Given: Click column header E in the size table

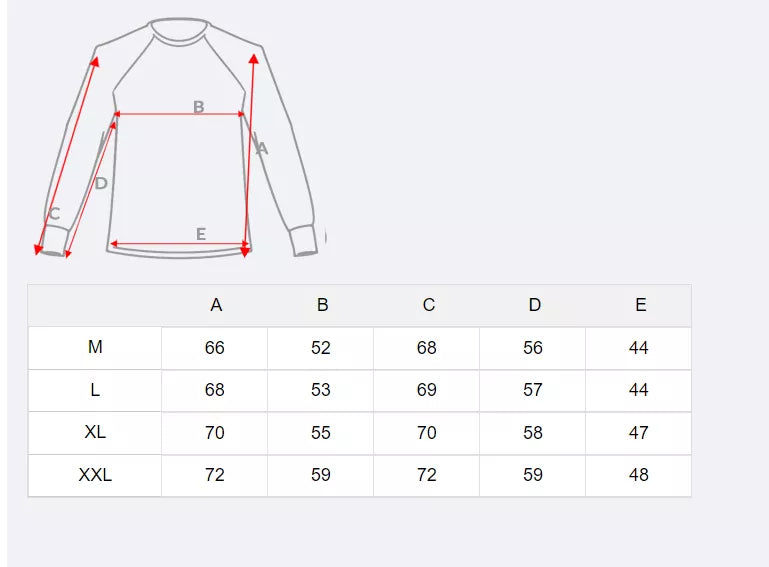Looking at the screenshot, I should pyautogui.click(x=640, y=305).
